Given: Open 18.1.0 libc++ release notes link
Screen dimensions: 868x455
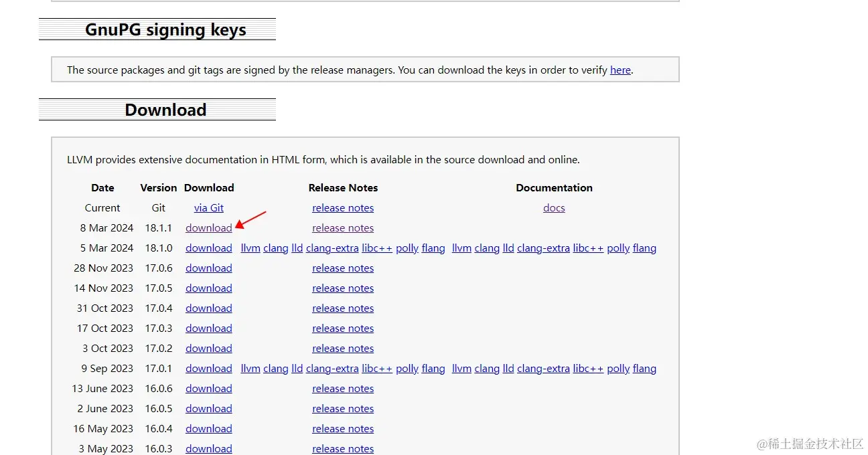Looking at the screenshot, I should [x=377, y=248].
